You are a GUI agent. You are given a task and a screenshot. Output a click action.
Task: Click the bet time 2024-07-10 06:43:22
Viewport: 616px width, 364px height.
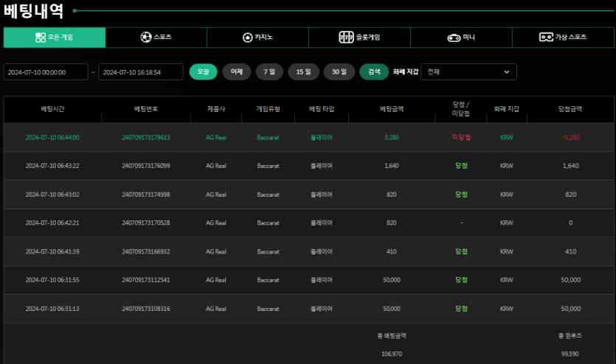(52, 166)
